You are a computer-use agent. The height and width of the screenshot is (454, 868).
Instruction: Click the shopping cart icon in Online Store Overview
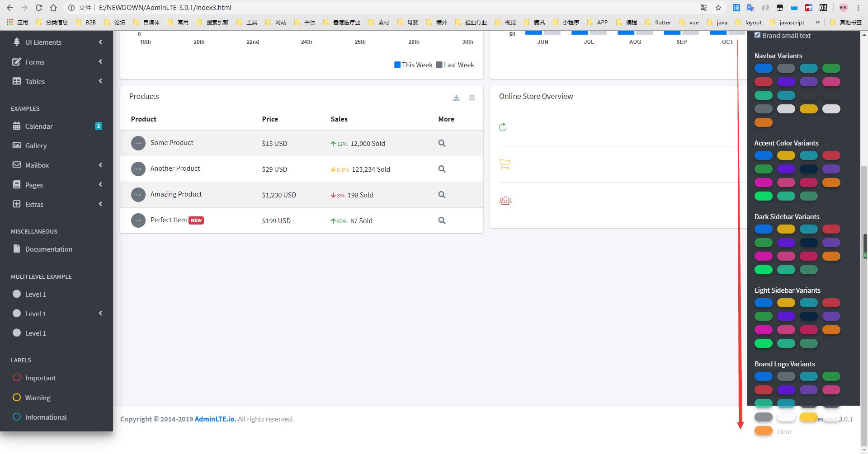pos(505,164)
